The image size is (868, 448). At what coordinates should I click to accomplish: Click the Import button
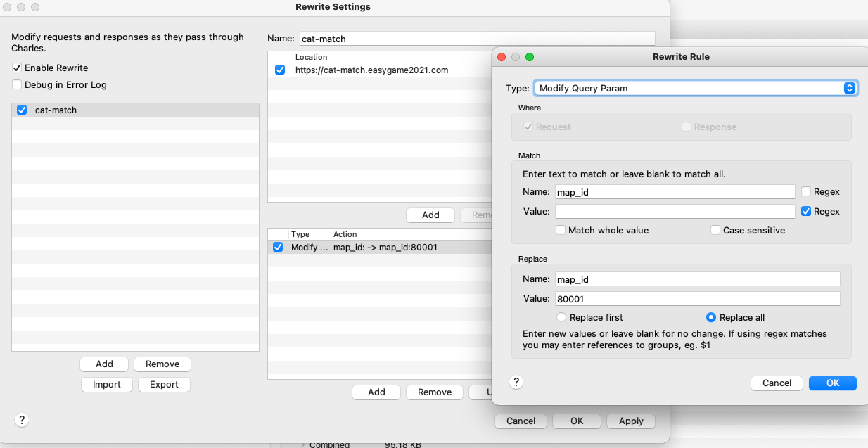(x=106, y=384)
